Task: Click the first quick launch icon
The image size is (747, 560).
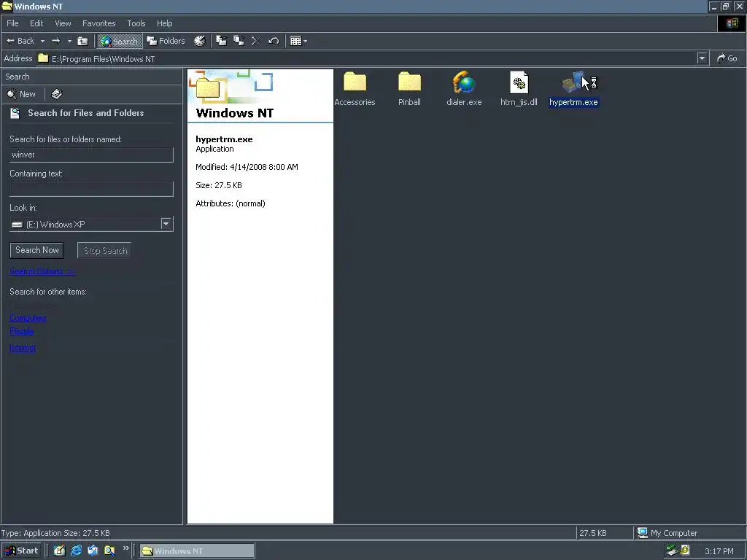Action: [x=59, y=551]
